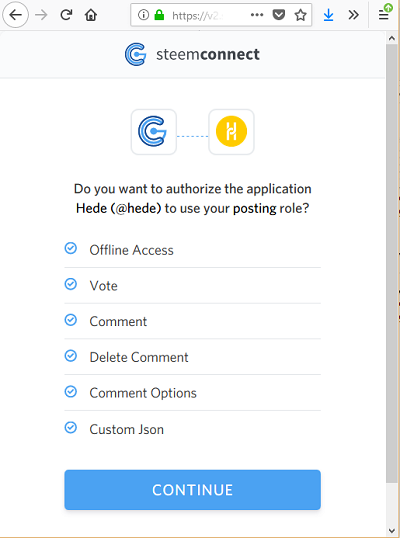Screen dimensions: 400x538
Task: Click the yellow Hede app logo
Action: point(231,132)
